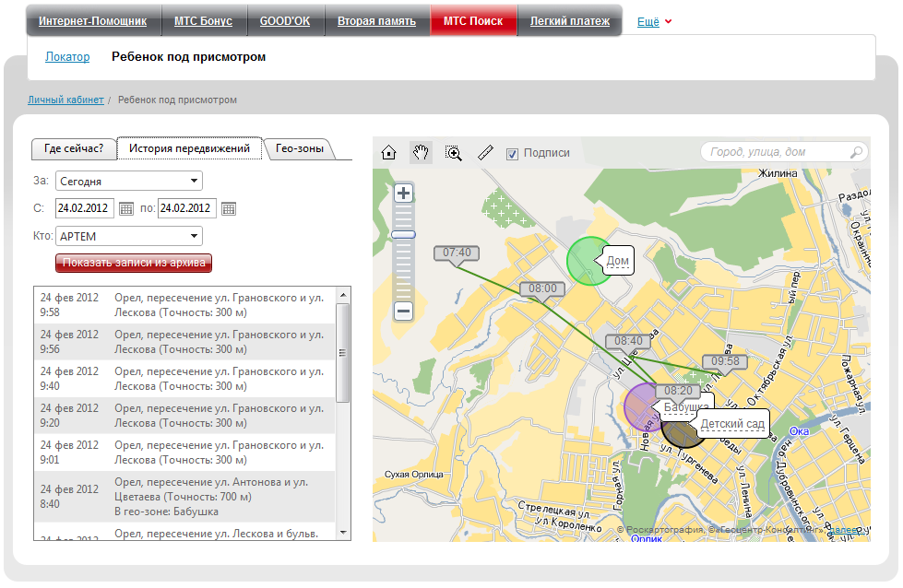Image resolution: width=903 pixels, height=588 pixels.
Task: Go to Личный кабинет breadcrumb link
Action: pos(65,100)
